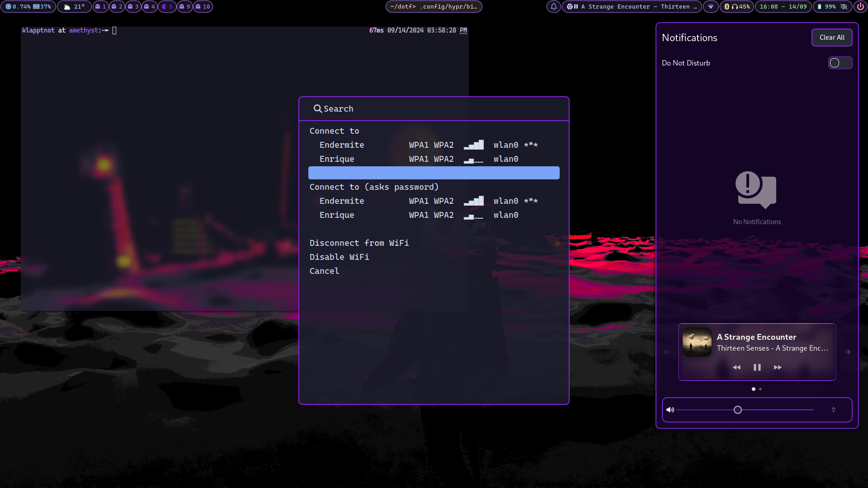Click the Bluetooth headphones 45% indicator
The height and width of the screenshot is (488, 868).
pyautogui.click(x=737, y=7)
